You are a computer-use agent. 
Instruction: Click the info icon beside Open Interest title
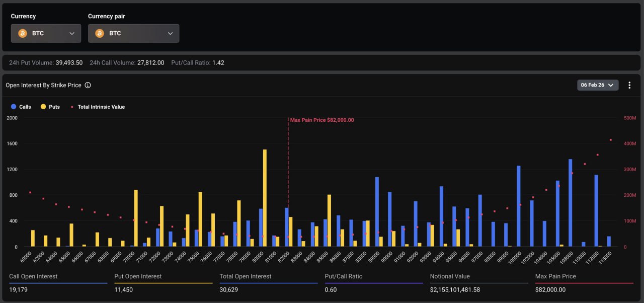(88, 85)
